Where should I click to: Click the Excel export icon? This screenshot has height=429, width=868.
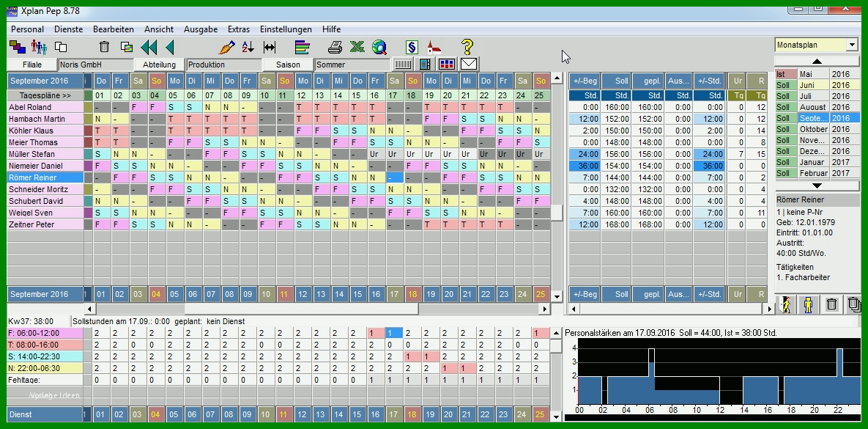pyautogui.click(x=357, y=47)
